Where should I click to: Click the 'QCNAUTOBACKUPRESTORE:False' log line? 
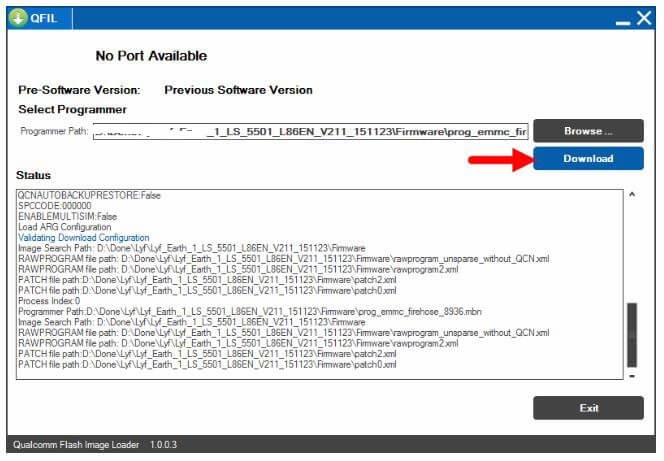[x=89, y=195]
